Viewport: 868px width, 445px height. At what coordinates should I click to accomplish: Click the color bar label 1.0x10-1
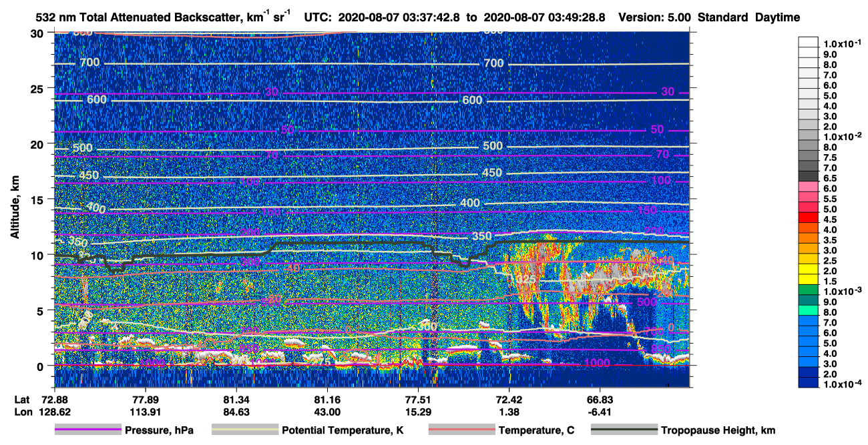(x=843, y=43)
